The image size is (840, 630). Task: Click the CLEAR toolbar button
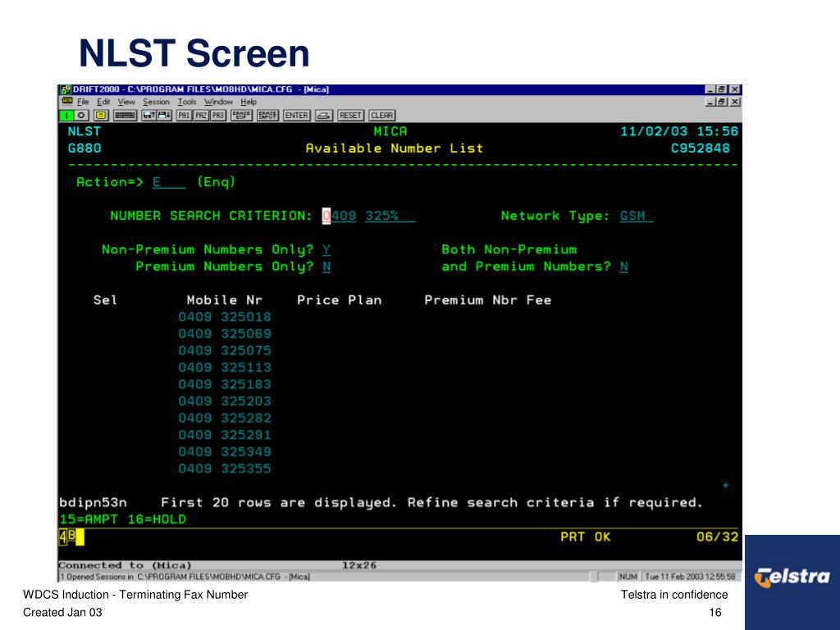(x=382, y=115)
